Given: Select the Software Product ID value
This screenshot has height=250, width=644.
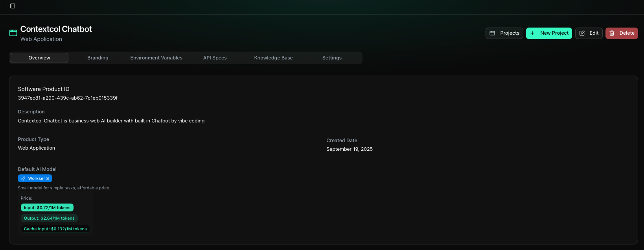Looking at the screenshot, I should 68,98.
